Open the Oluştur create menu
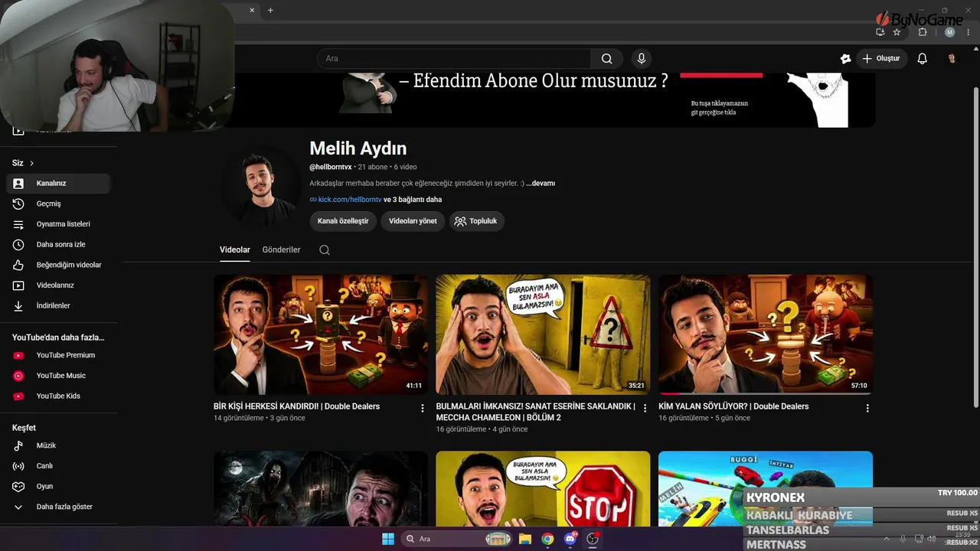This screenshot has height=551, width=980. [881, 59]
